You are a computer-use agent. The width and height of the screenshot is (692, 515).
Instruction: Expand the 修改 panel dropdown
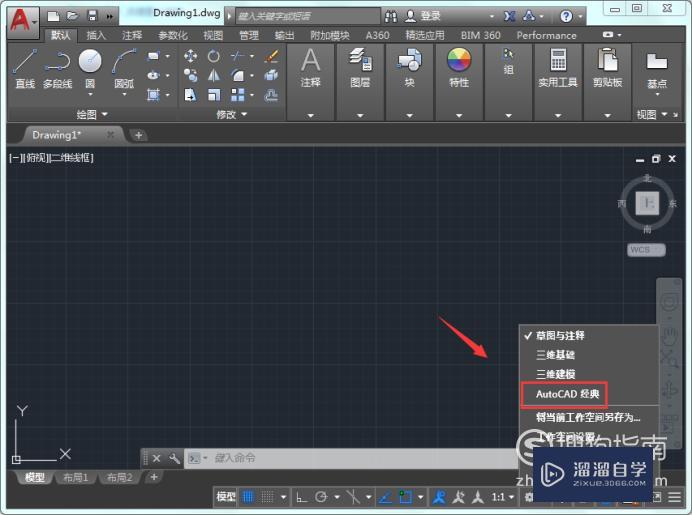(x=232, y=114)
